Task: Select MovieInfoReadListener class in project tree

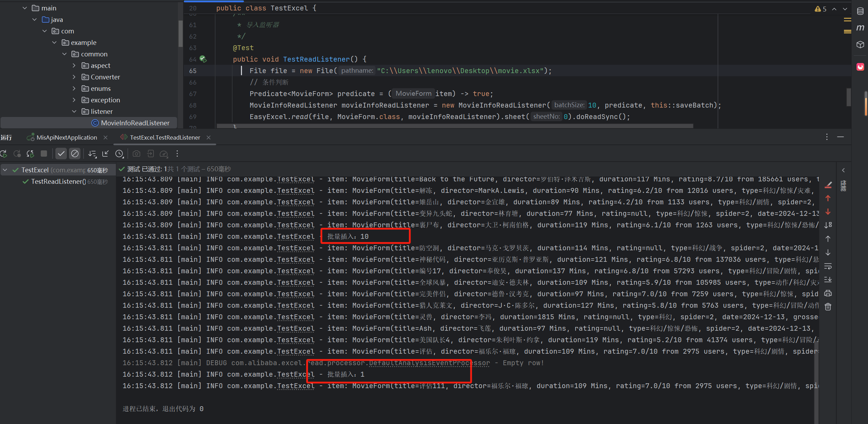Action: [x=135, y=123]
